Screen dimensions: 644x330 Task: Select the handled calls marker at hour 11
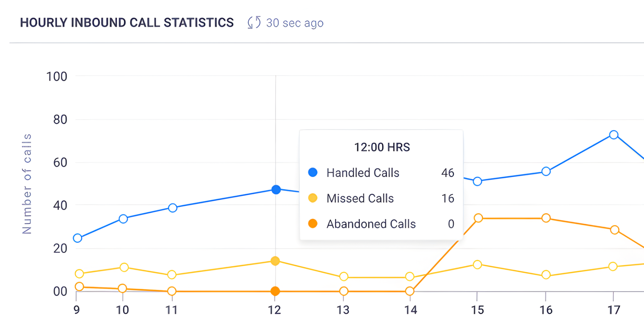tap(173, 208)
